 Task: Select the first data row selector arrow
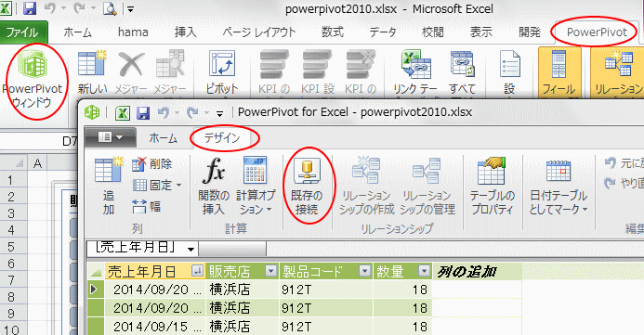pos(96,290)
